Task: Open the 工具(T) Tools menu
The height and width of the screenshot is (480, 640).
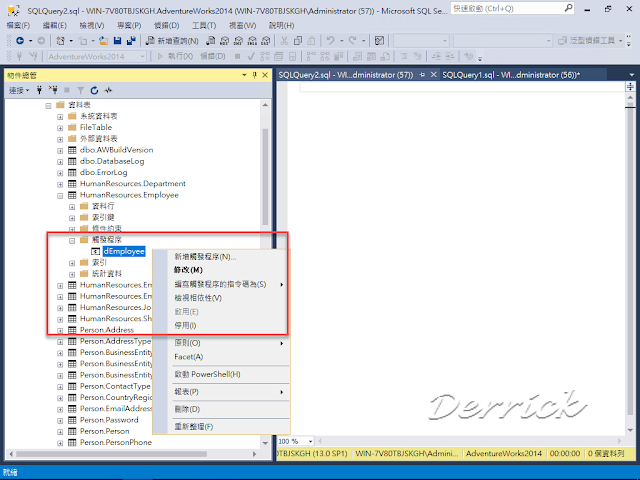Action: 204,25
